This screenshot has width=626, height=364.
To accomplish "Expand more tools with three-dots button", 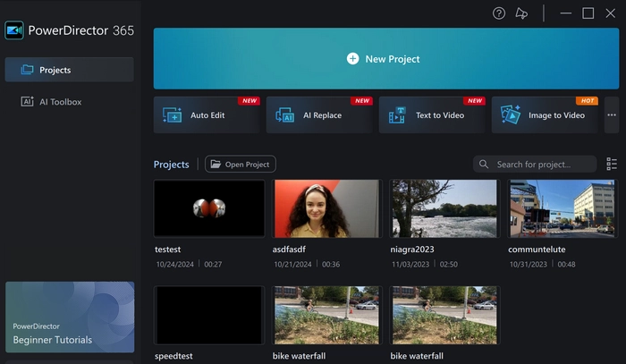I will pos(612,115).
